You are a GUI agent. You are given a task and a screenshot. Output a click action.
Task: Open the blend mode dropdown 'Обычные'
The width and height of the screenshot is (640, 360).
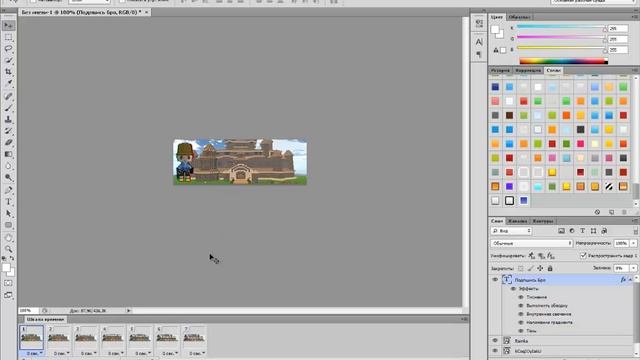531,243
